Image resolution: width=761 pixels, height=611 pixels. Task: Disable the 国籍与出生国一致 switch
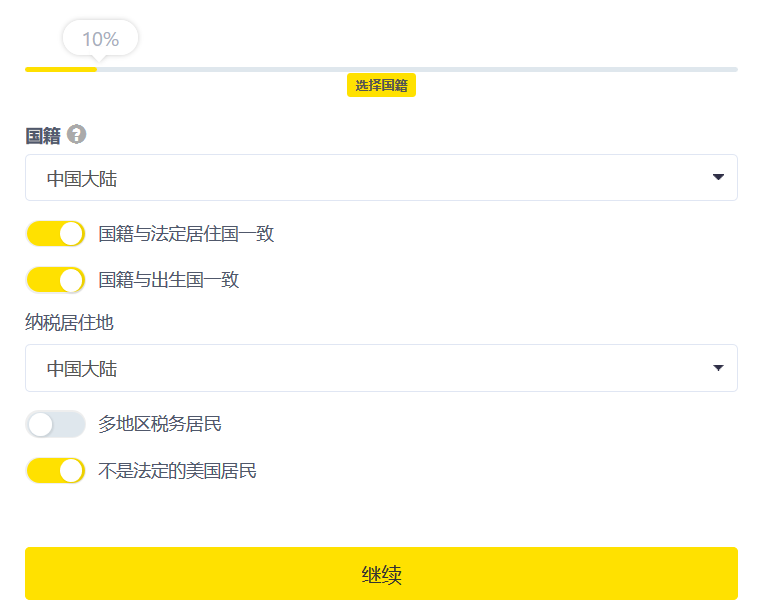point(55,280)
